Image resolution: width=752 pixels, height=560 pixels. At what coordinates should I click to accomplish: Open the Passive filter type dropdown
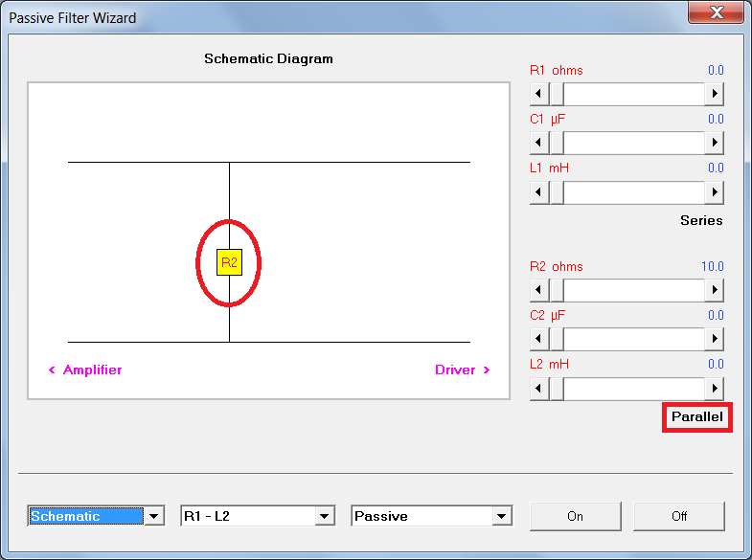(x=502, y=516)
